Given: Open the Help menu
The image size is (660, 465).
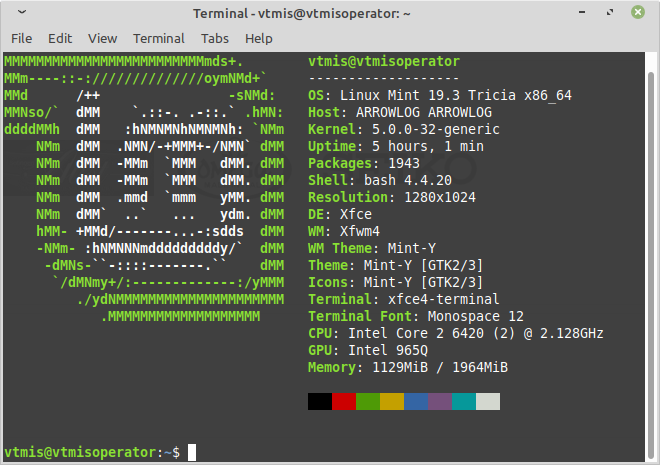Looking at the screenshot, I should point(258,39).
